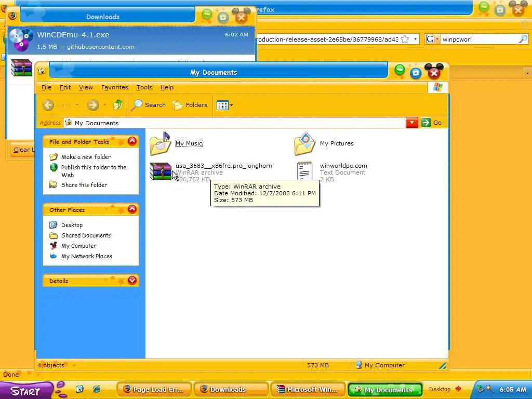
Task: Switch to Downloads taskbar button
Action: coord(231,390)
